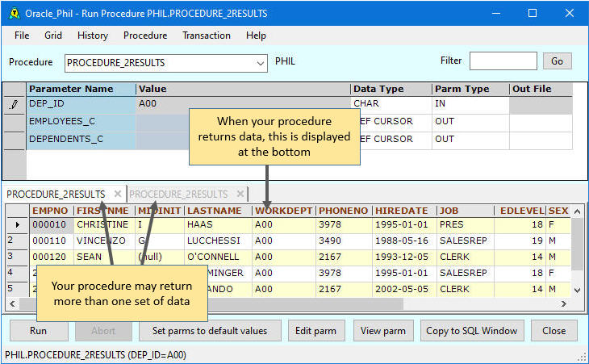The width and height of the screenshot is (589, 364).
Task: Click Copy to SQL Window button
Action: (472, 331)
